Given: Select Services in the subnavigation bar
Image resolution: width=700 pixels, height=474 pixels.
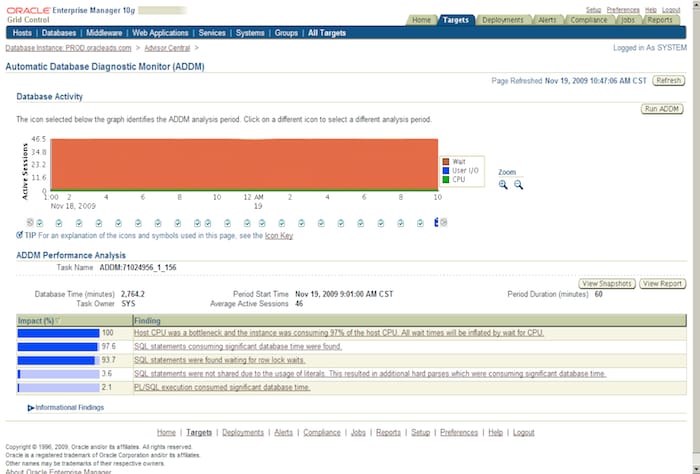Looking at the screenshot, I should tap(212, 33).
